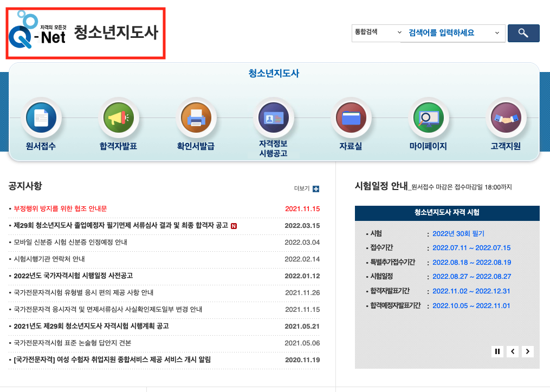Viewport: 550px width, 392px height.
Task: Click the Q-Net 청소년지도사 logo
Action: [85, 32]
